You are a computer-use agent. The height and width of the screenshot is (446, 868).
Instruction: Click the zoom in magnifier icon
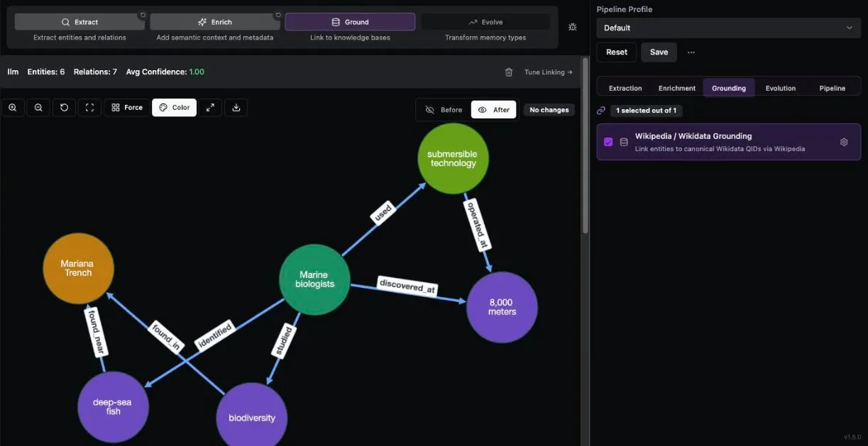click(13, 108)
